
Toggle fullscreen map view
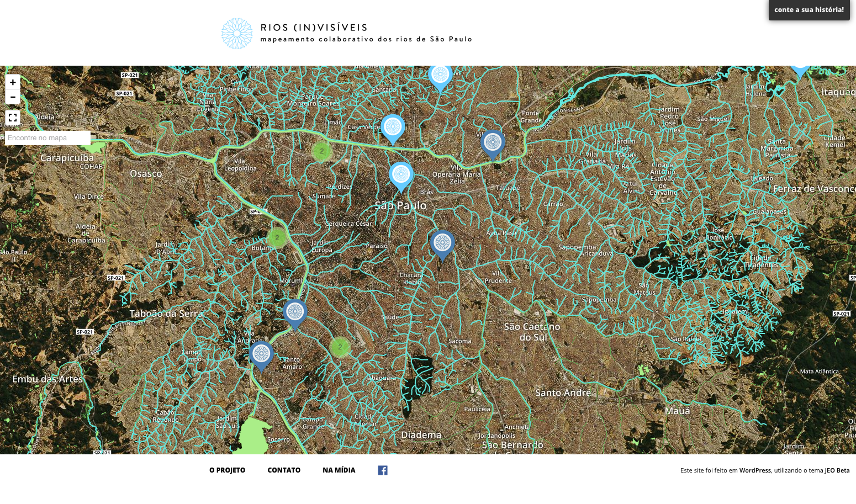(x=13, y=118)
